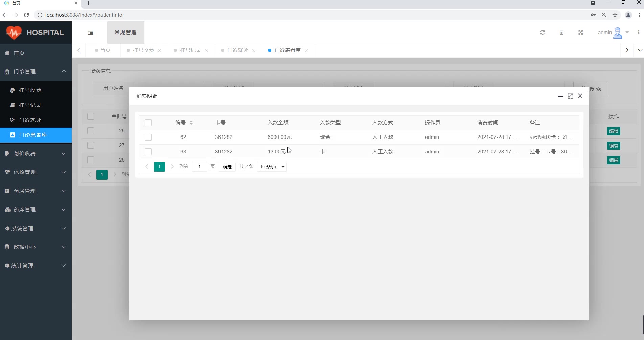The height and width of the screenshot is (340, 644).
Task: Reload the page with browser refresh icon
Action: click(x=26, y=15)
